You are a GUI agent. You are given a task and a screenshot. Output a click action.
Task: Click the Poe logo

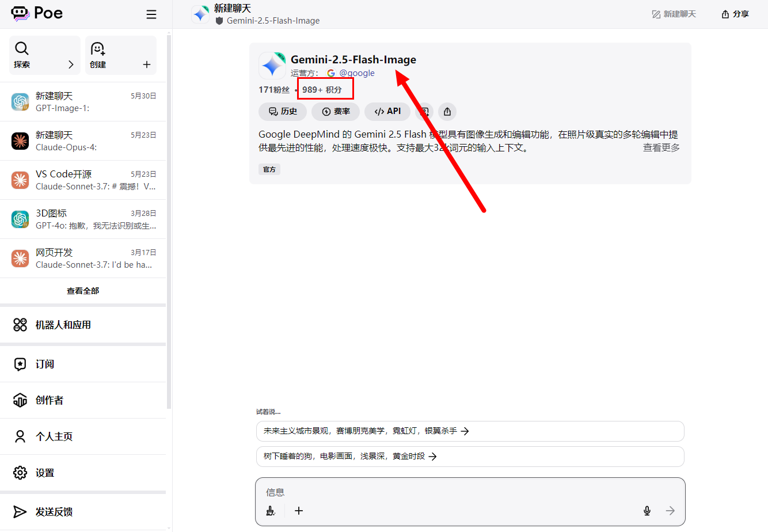tap(37, 13)
